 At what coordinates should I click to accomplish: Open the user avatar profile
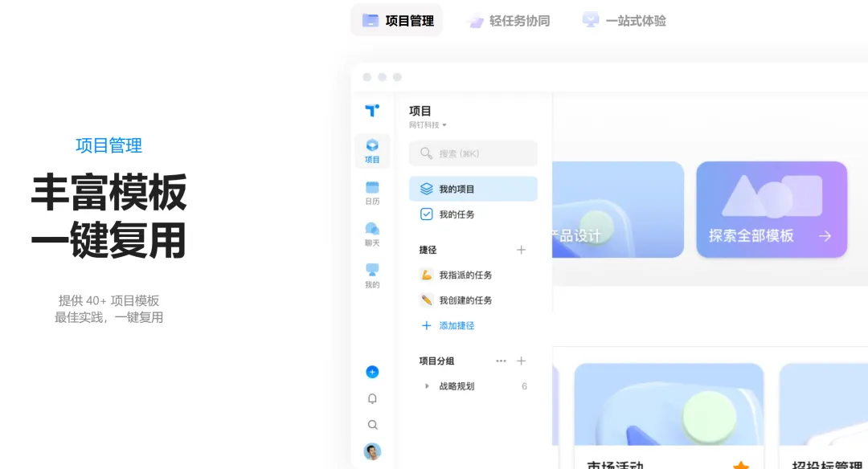(x=372, y=451)
